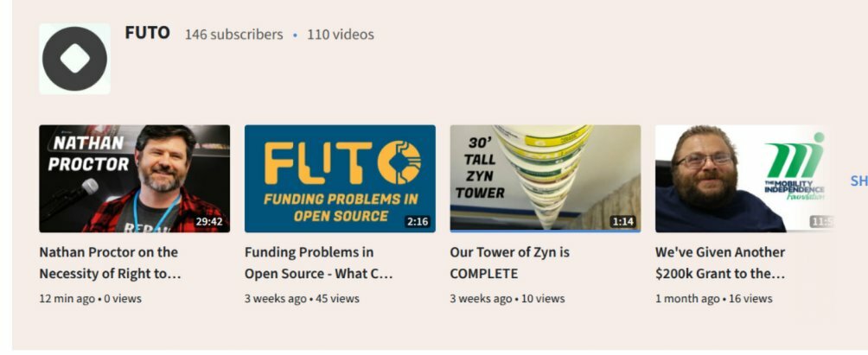The height and width of the screenshot is (355, 868).
Task: Click the partially visible SH show more link
Action: pos(859,181)
